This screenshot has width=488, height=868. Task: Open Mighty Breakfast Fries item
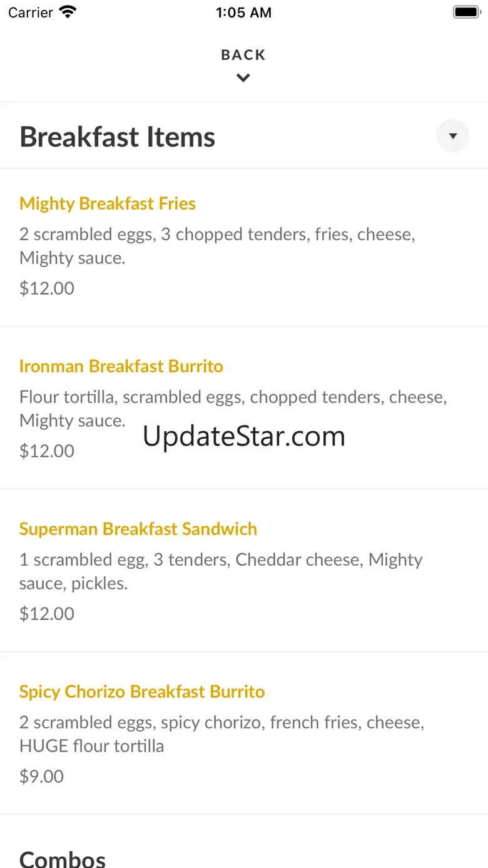108,203
